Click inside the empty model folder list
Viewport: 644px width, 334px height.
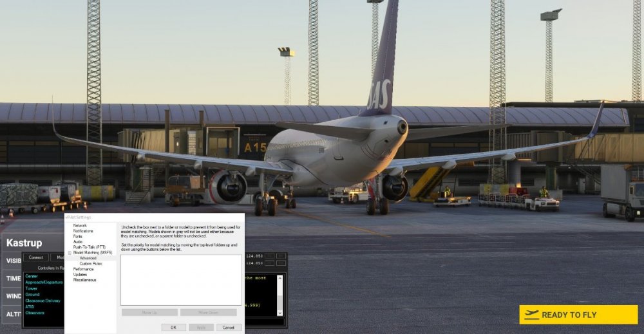[x=181, y=280]
